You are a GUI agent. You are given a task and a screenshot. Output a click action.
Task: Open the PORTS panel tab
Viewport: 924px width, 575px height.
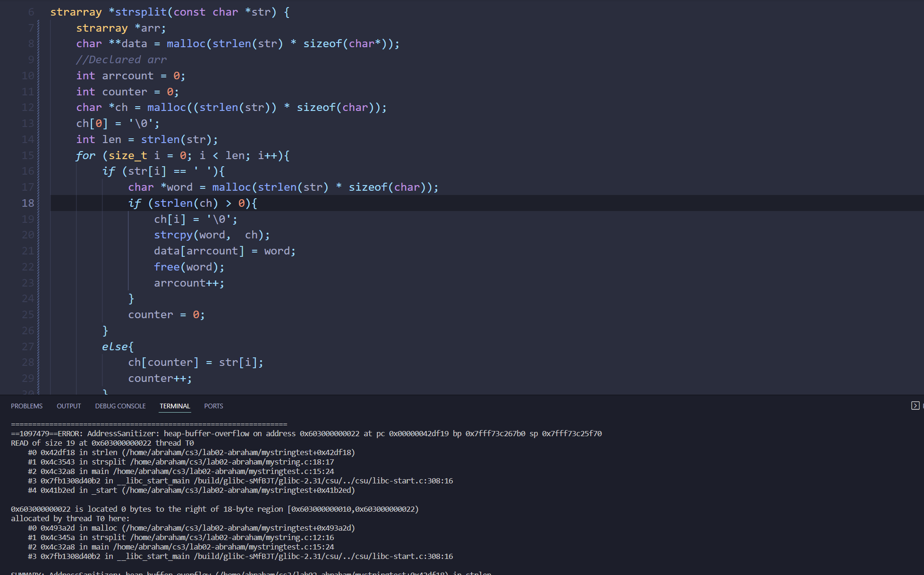(213, 406)
